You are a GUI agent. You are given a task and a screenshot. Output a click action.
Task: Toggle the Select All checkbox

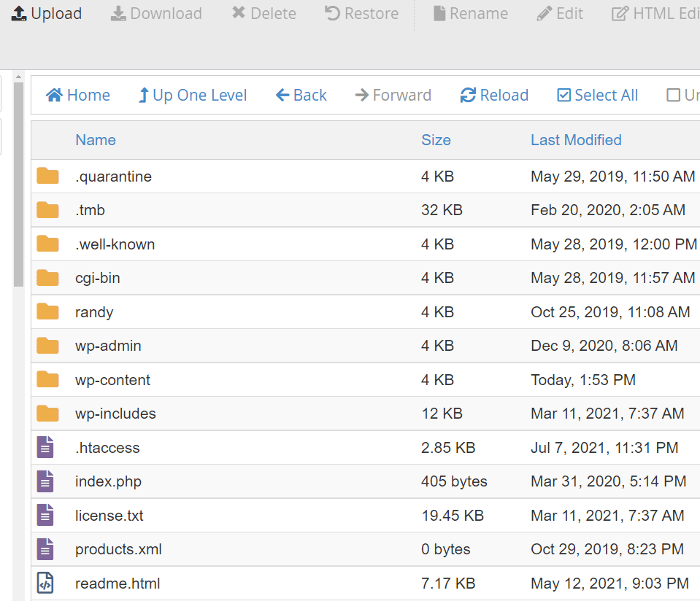coord(564,95)
